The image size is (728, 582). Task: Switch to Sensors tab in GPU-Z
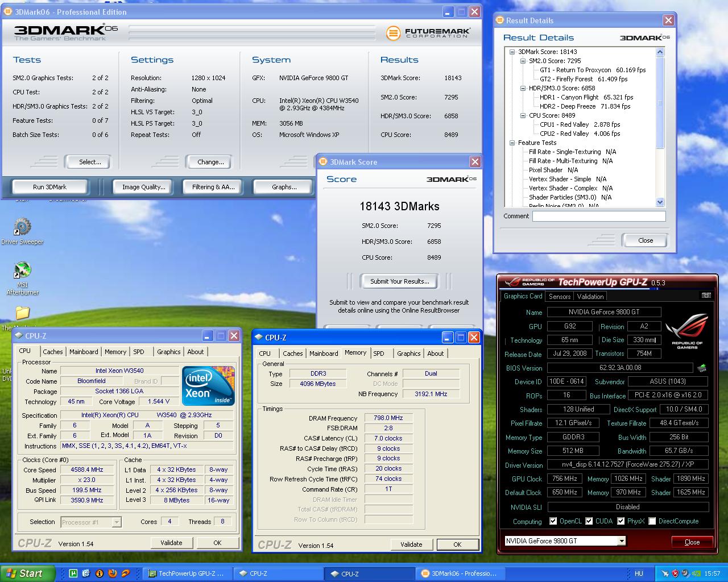coord(560,296)
